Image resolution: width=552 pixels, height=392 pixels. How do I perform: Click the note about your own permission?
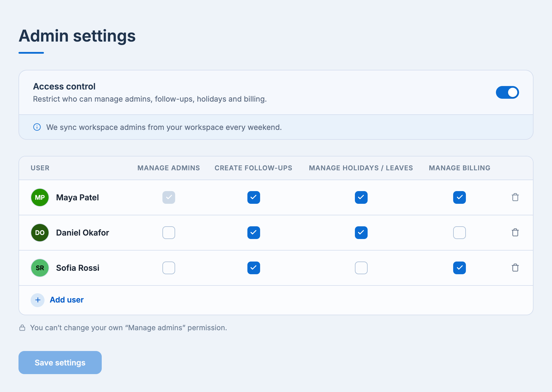click(x=128, y=328)
